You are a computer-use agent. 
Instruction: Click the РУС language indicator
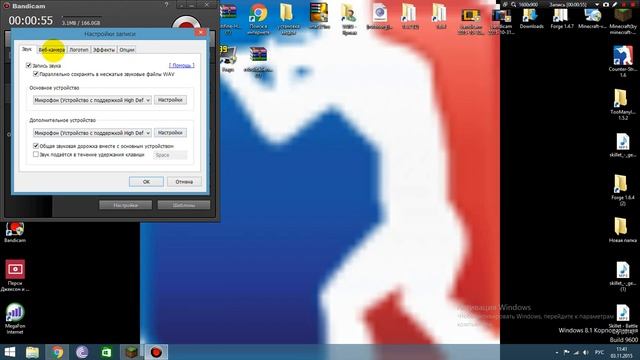tap(599, 352)
